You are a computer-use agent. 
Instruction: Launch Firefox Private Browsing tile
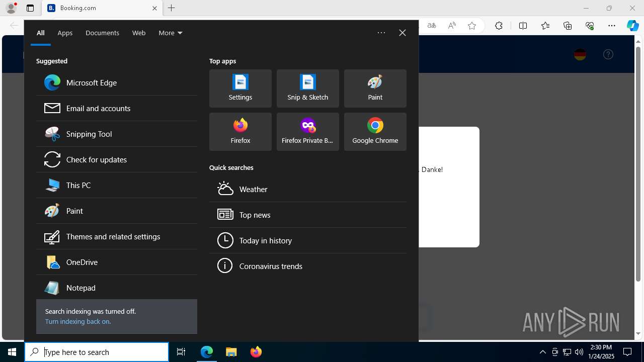(x=308, y=132)
